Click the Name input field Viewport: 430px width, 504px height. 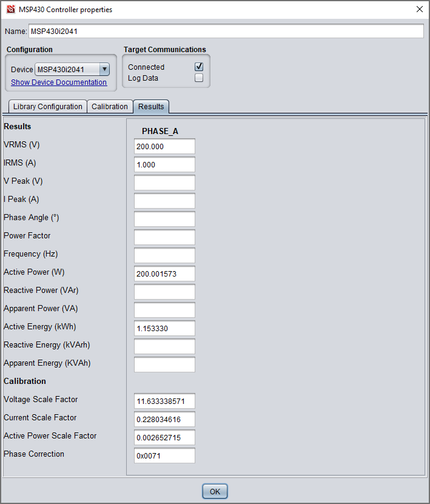226,31
